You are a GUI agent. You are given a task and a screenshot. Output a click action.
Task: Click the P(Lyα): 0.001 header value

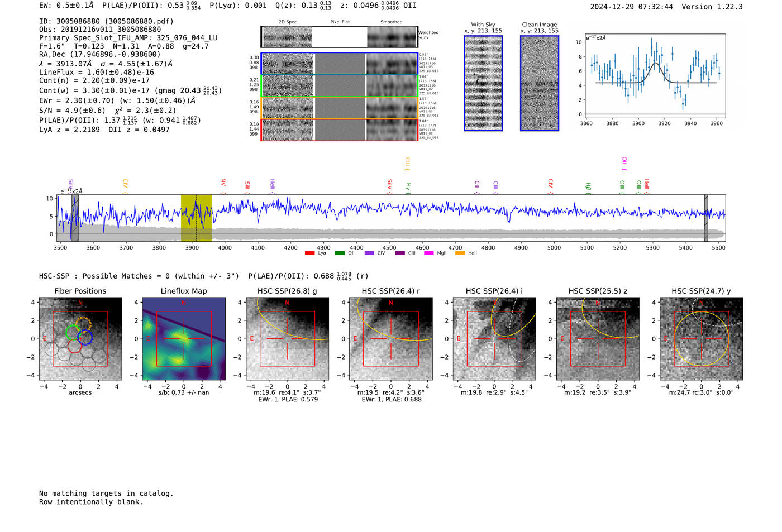(239, 5)
